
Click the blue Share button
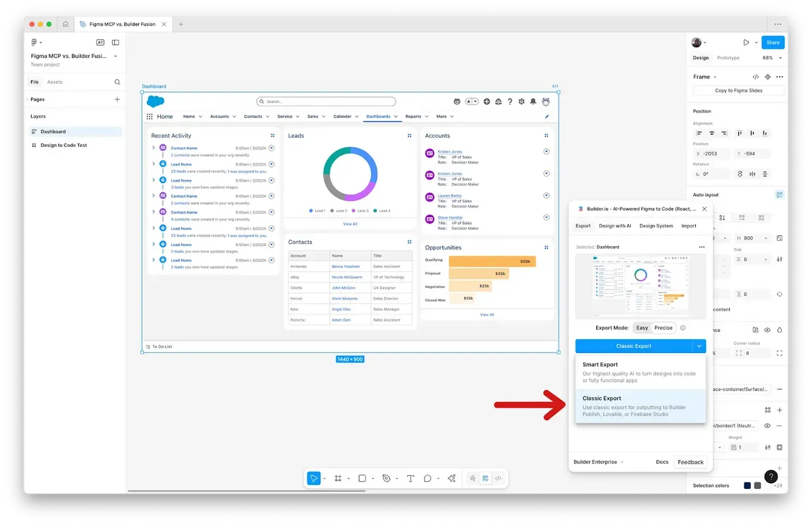click(x=773, y=43)
